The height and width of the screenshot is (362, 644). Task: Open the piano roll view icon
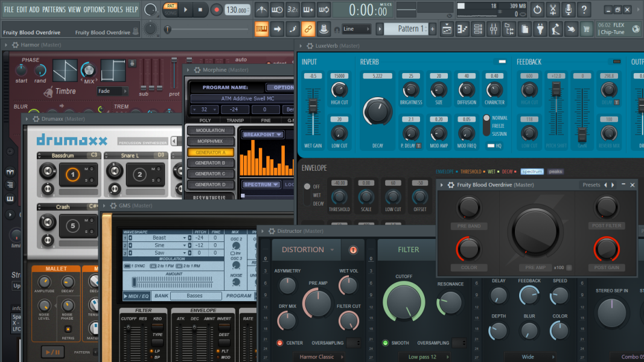coord(462,29)
